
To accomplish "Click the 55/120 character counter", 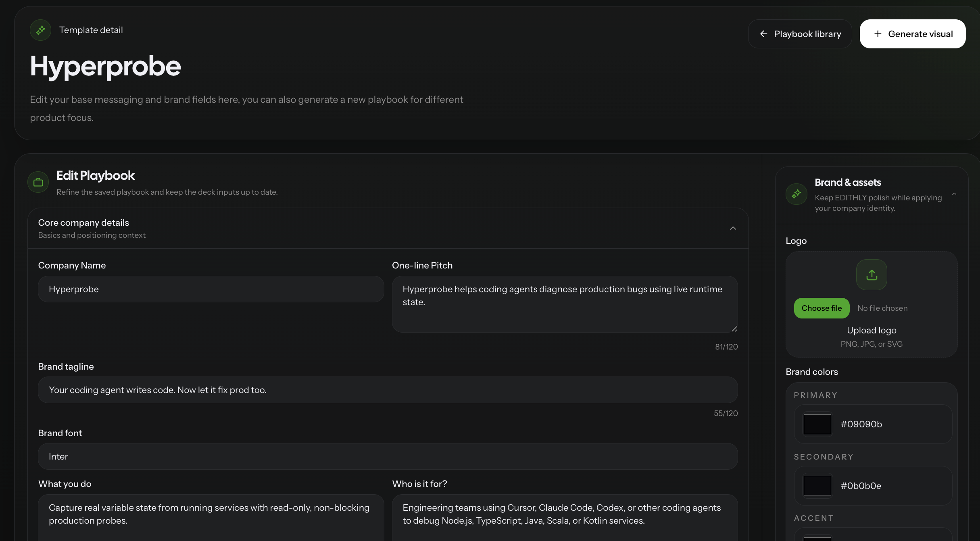I will (726, 413).
